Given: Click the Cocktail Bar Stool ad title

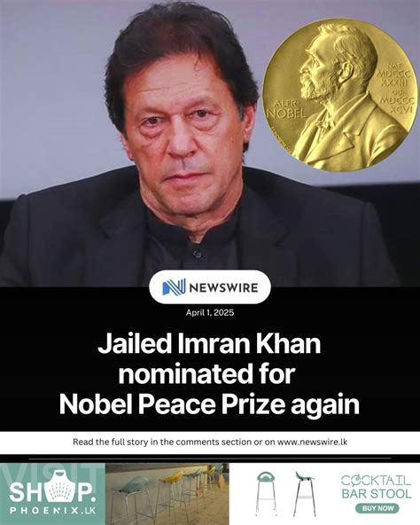Looking at the screenshot, I should pos(376,487).
